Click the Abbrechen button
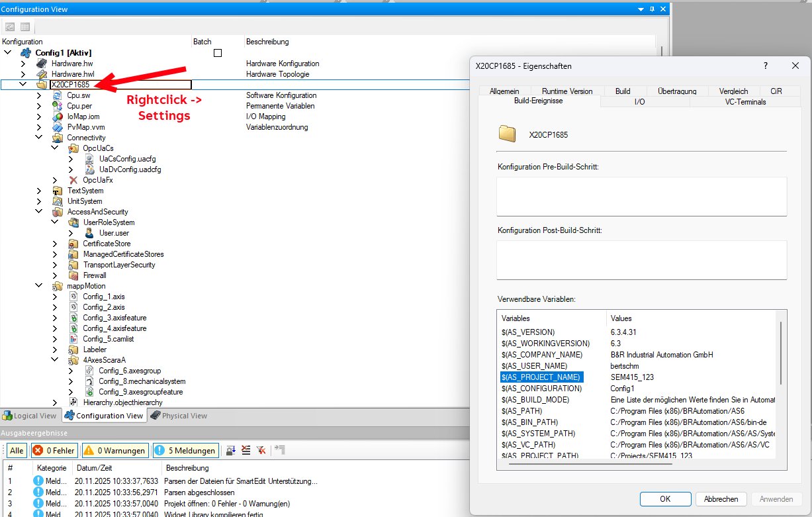 pyautogui.click(x=721, y=499)
